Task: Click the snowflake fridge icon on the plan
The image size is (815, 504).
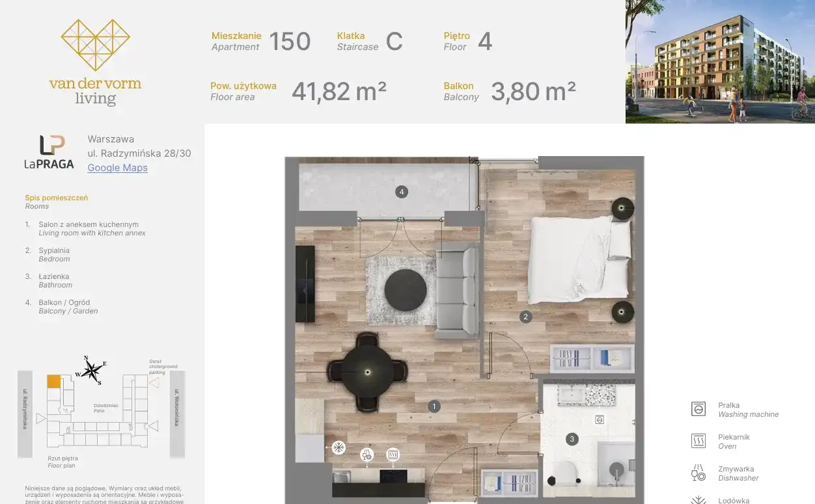Action: coord(338,447)
